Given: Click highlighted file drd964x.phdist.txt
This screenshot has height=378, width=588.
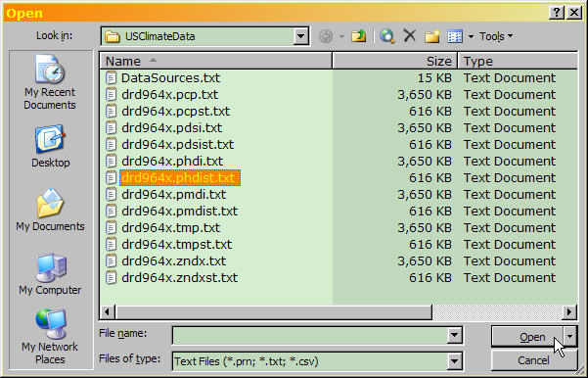Looking at the screenshot, I should (180, 177).
